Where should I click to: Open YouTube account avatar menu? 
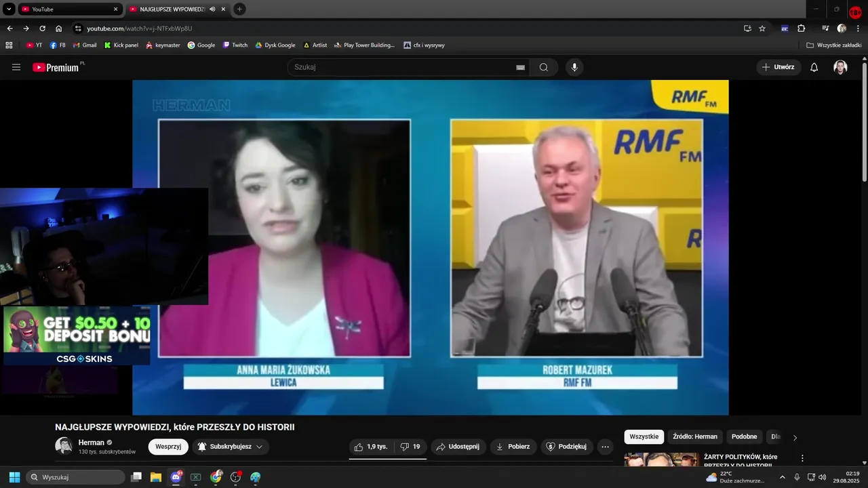pyautogui.click(x=840, y=67)
